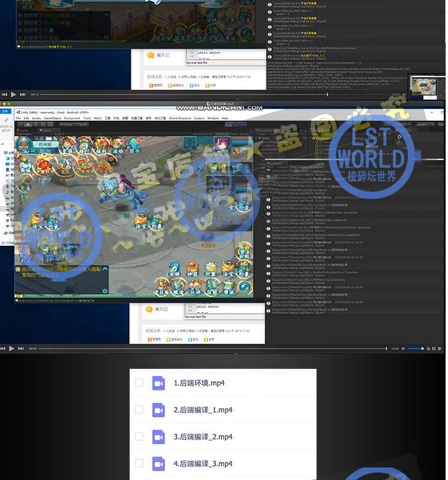Open the file named 2.后端编译_1.mp4
The image size is (448, 480).
(203, 410)
